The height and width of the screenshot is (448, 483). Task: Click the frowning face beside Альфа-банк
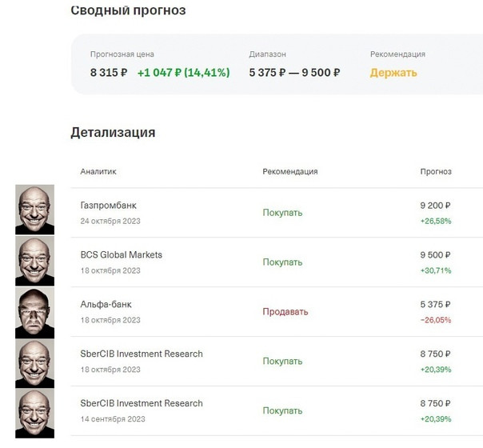35,313
